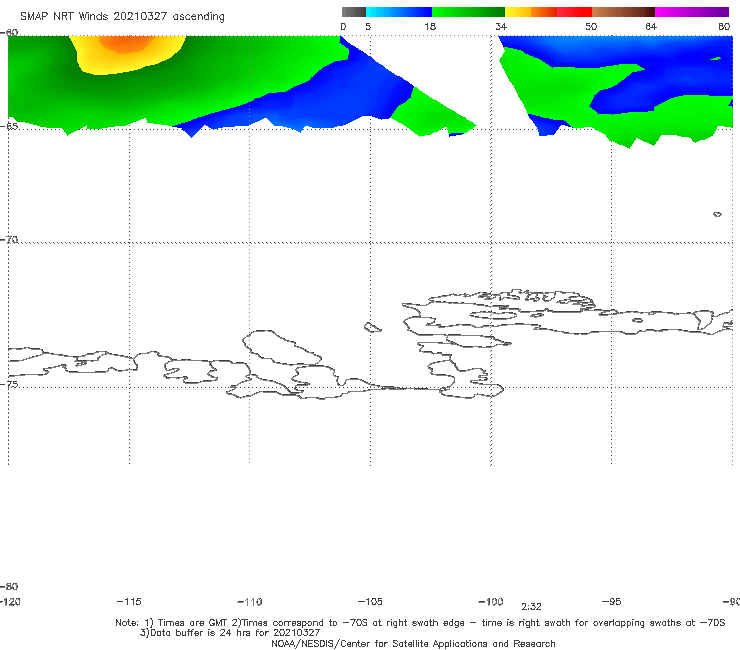Click the title 'SMAP NRT Winds 20210327 ascending'
Screen dimensions: 740x650
[122, 16]
